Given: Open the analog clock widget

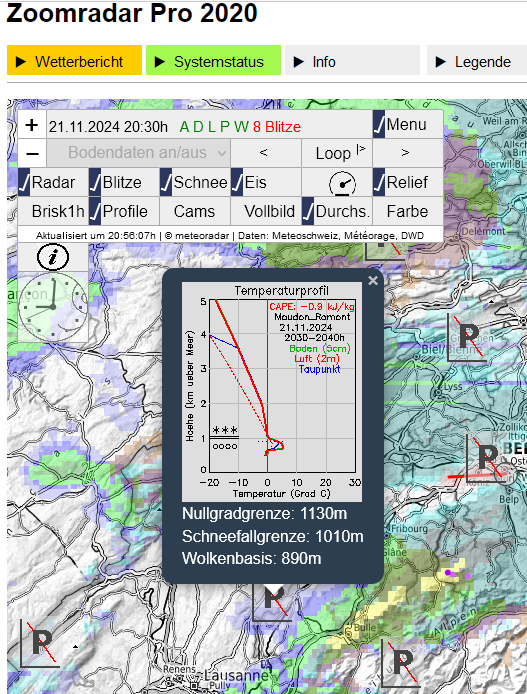Looking at the screenshot, I should pyautogui.click(x=53, y=307).
